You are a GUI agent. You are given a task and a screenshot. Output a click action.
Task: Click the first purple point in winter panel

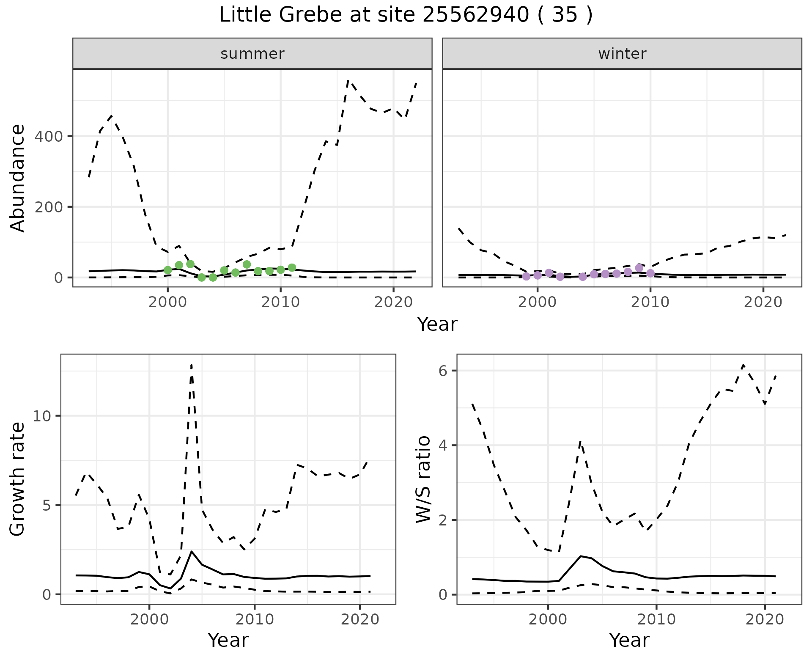[526, 276]
